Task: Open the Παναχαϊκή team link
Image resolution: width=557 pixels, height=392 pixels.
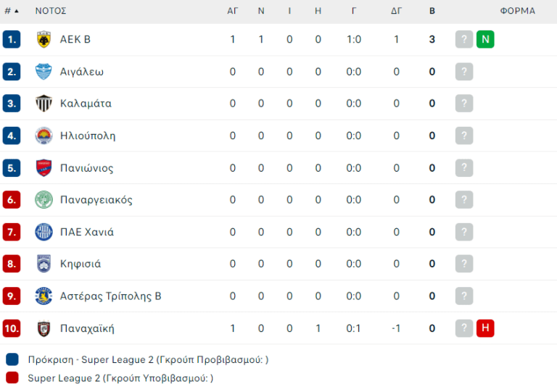Action: [x=87, y=328]
